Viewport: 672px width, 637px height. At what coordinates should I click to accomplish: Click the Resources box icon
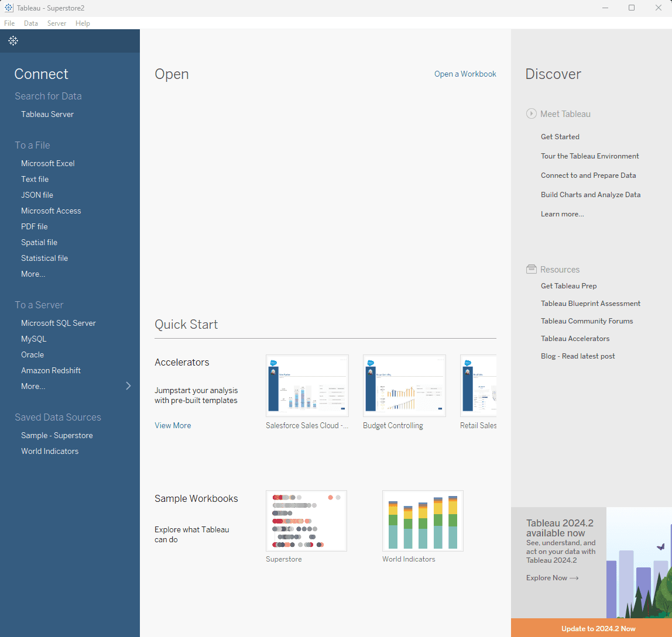[x=531, y=269]
